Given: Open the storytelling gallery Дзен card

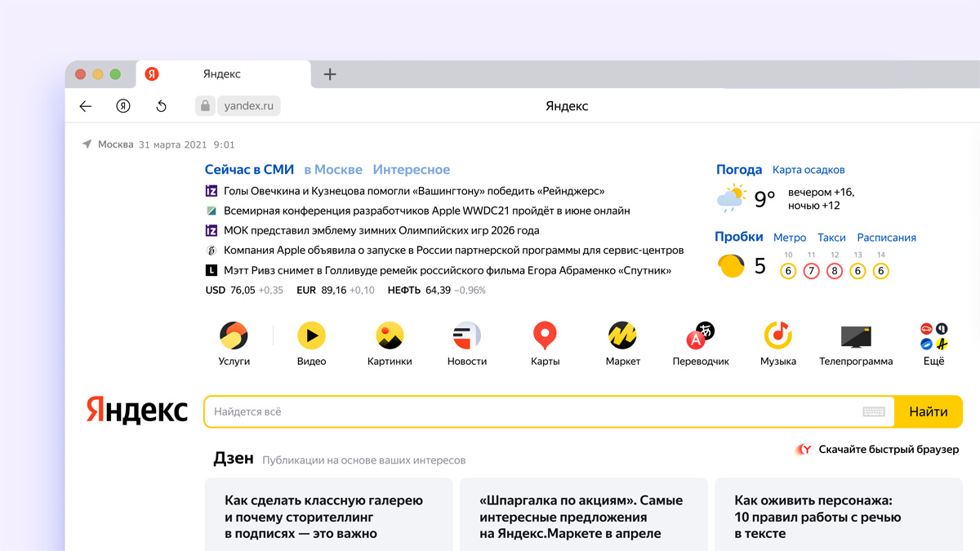Looking at the screenshot, I should click(328, 516).
